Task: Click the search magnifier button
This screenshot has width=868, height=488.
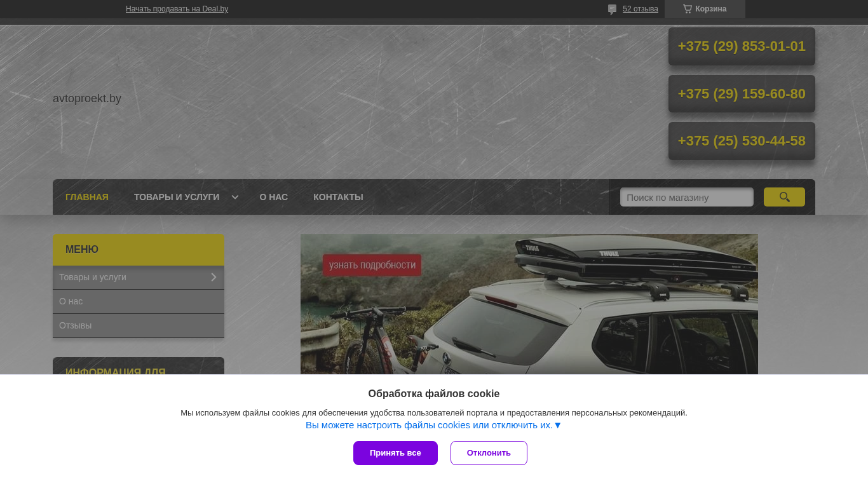Action: (x=784, y=197)
